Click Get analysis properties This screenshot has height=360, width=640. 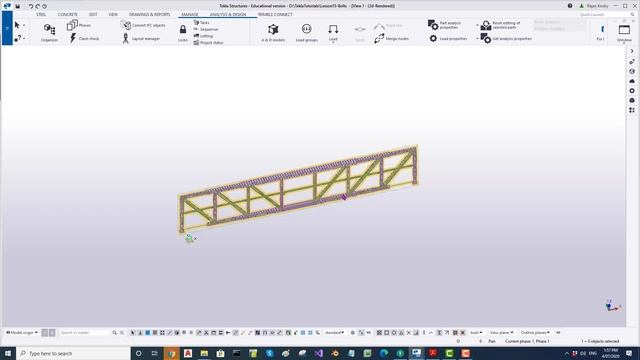(506, 38)
